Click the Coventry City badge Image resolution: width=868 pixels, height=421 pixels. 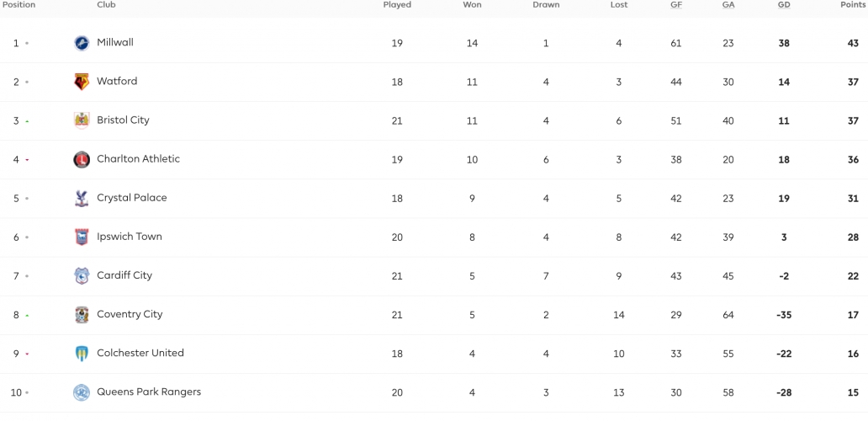82,315
